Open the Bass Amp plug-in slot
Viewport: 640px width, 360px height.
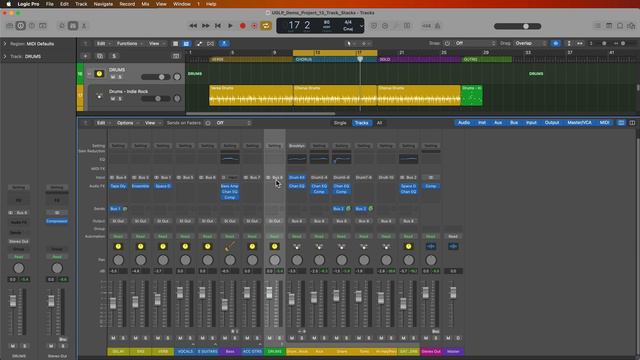(x=230, y=186)
